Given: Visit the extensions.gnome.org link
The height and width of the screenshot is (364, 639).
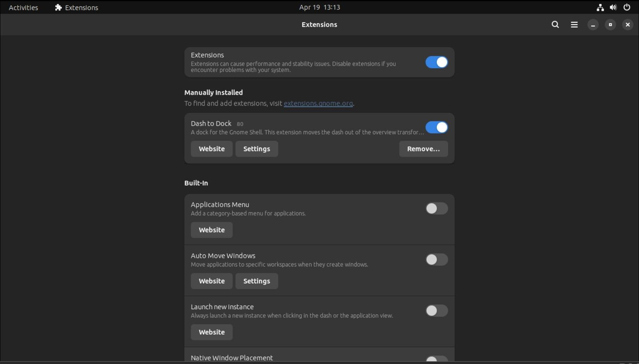Looking at the screenshot, I should coord(318,103).
